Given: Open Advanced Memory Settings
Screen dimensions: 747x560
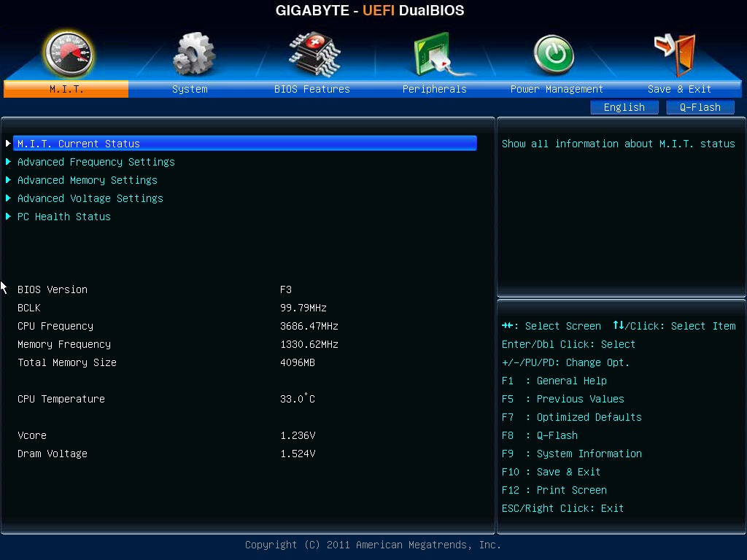Looking at the screenshot, I should [88, 180].
